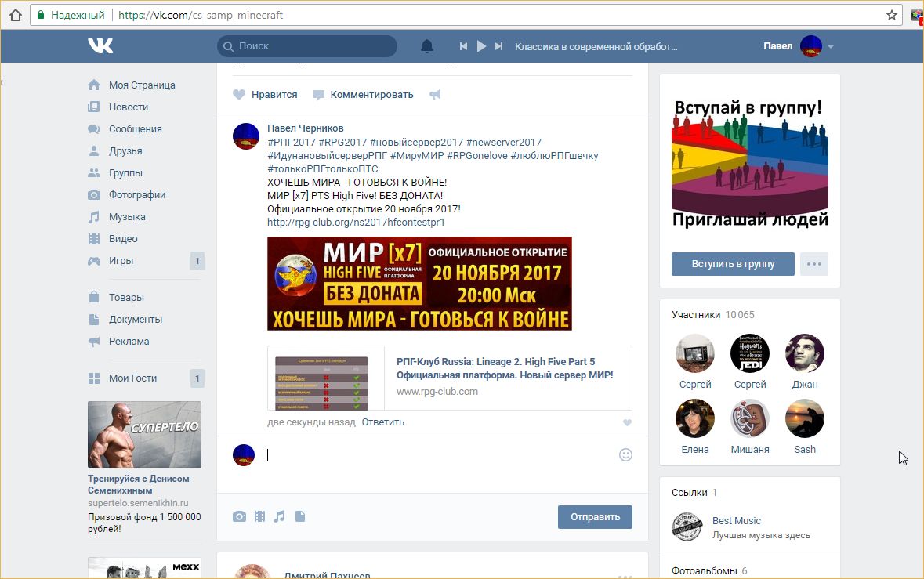This screenshot has width=924, height=579.
Task: Open РПГ-Клуб Russia link preview title
Action: [505, 368]
